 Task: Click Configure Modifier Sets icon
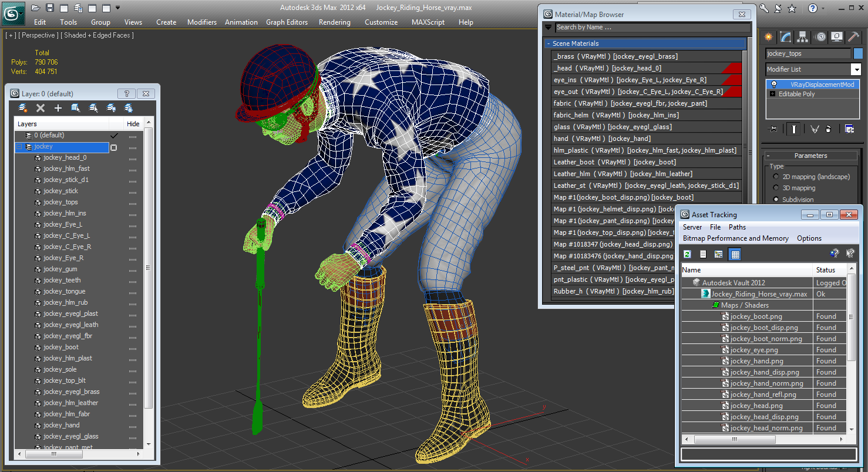click(849, 129)
